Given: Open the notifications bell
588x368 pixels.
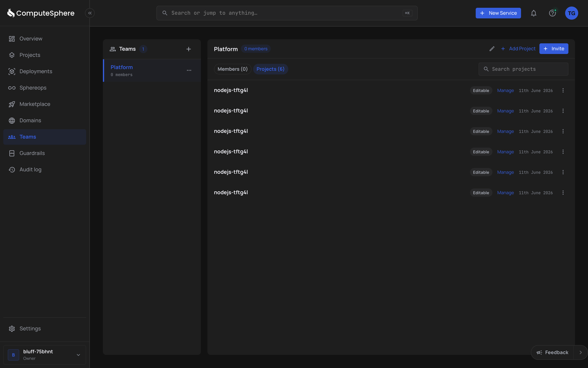Looking at the screenshot, I should pos(533,13).
